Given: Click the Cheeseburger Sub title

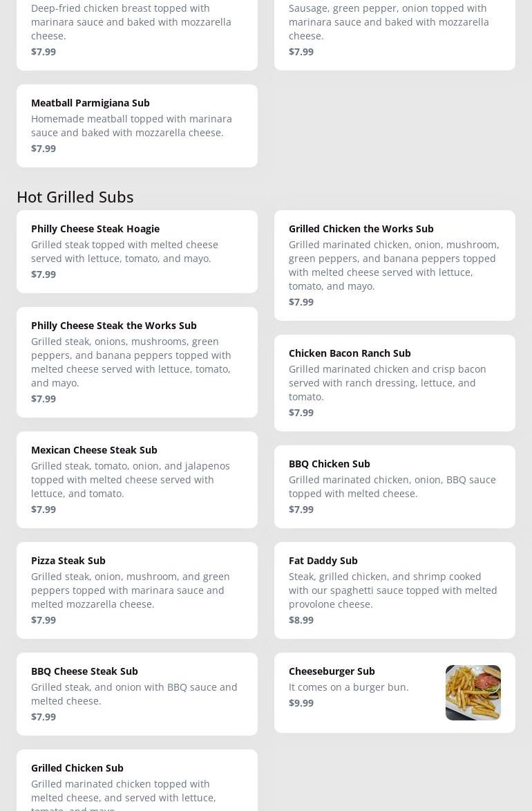Looking at the screenshot, I should pos(332,671).
